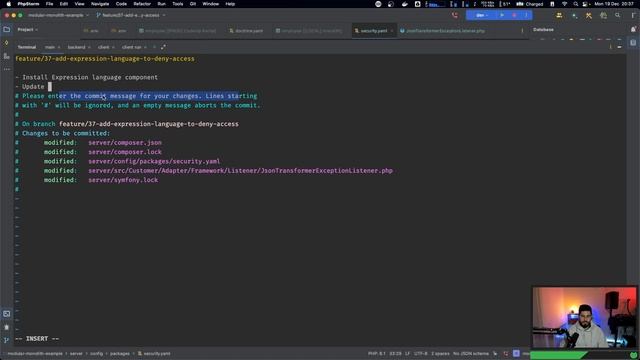This screenshot has width=640, height=360.
Task: Open Search Everywhere magnifier icon
Action: click(618, 15)
